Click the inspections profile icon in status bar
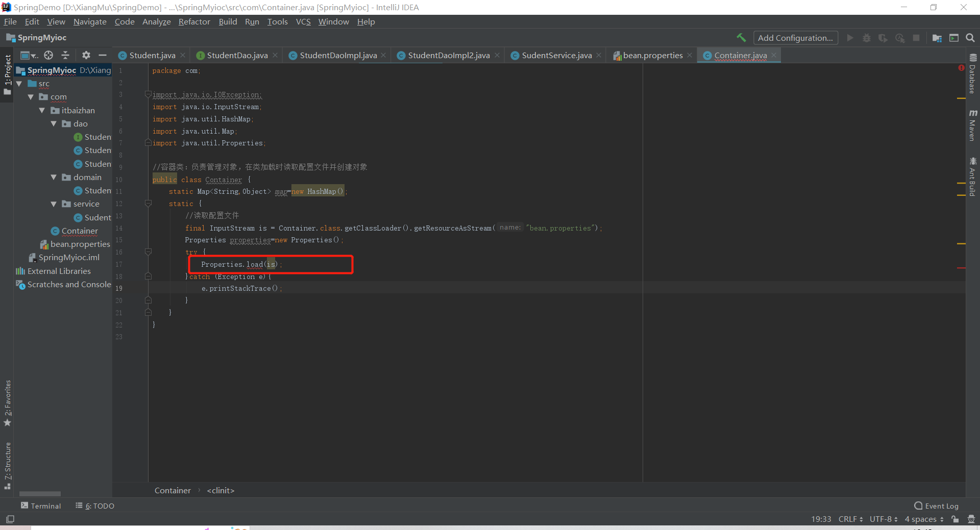 pyautogui.click(x=971, y=519)
